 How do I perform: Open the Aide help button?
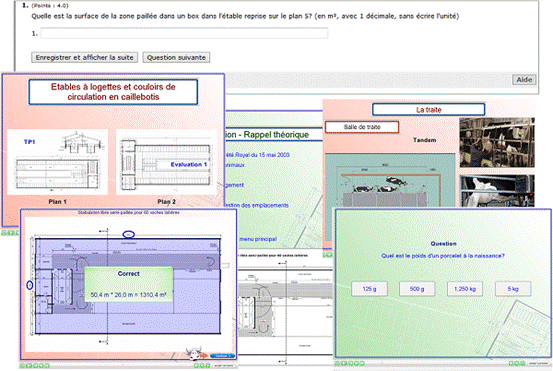tap(524, 80)
